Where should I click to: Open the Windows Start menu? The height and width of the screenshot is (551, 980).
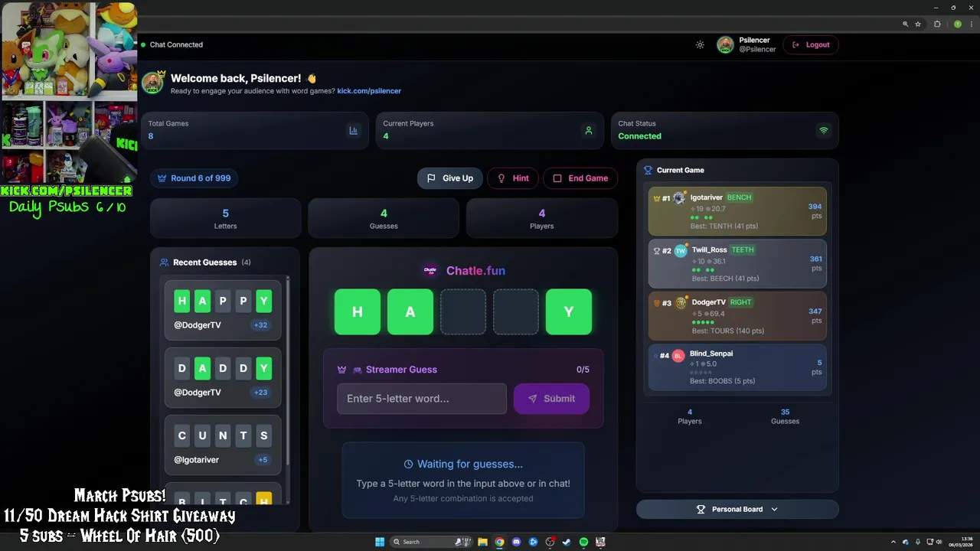click(380, 542)
